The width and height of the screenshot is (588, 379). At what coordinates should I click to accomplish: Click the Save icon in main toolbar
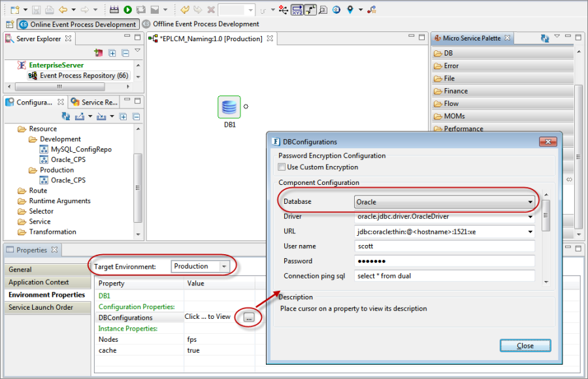pos(36,10)
